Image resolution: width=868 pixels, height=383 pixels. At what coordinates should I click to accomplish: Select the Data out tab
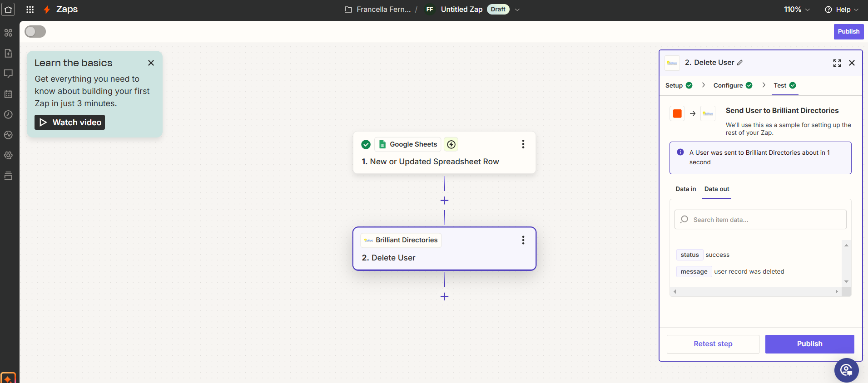tap(717, 189)
